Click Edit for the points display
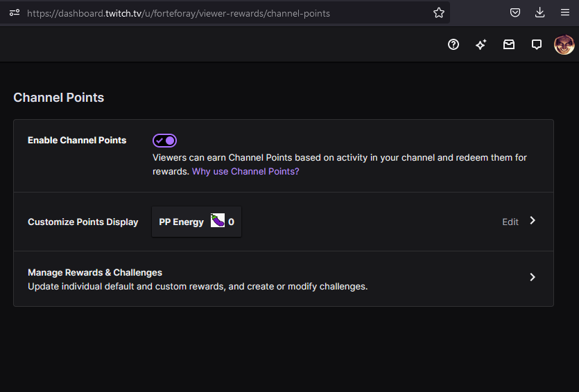579x392 pixels. point(510,222)
